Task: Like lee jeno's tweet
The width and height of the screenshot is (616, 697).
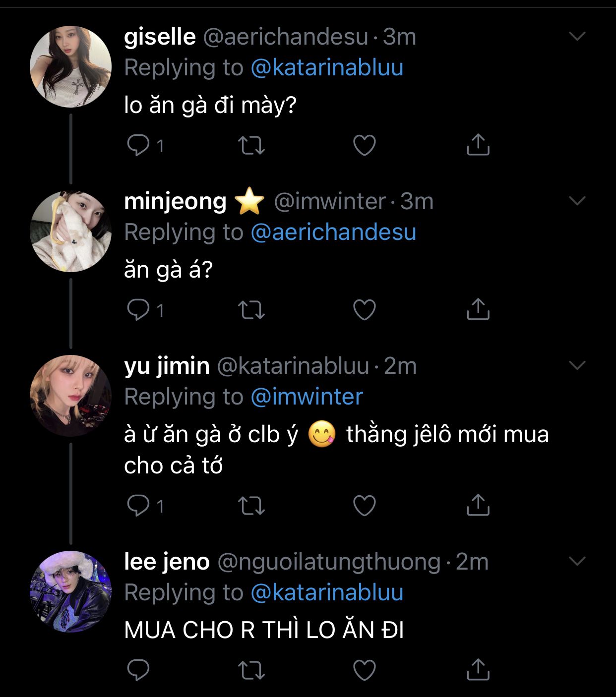Action: (x=364, y=670)
